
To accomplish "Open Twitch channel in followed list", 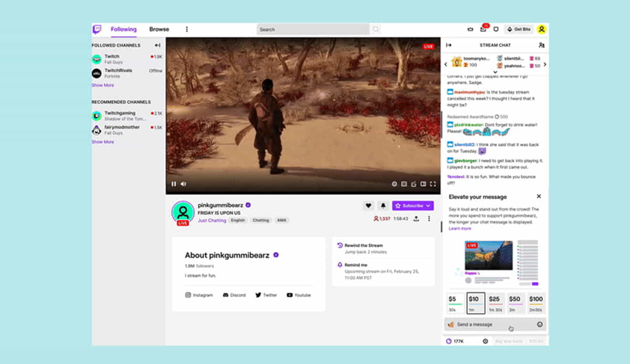I will [128, 59].
